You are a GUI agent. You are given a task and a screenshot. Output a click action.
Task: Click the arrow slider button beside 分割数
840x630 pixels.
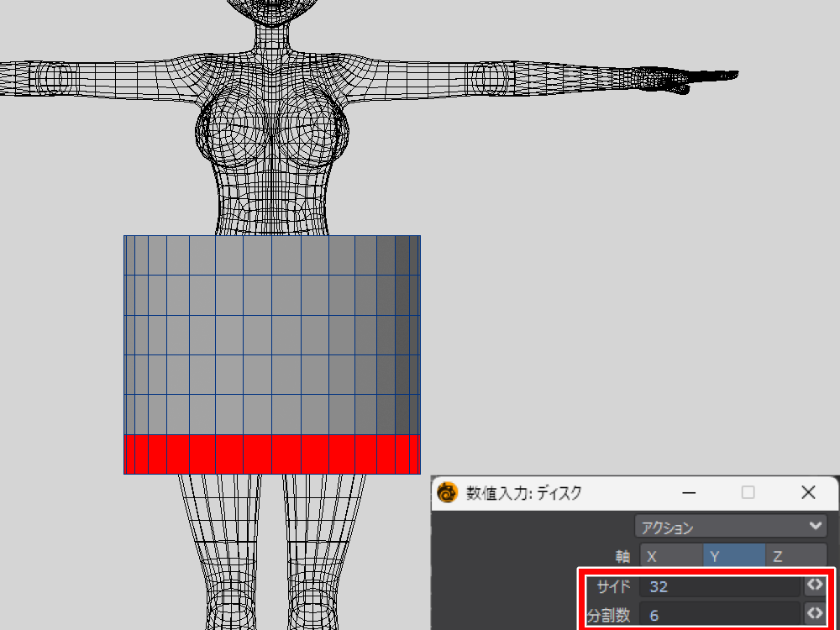(814, 613)
